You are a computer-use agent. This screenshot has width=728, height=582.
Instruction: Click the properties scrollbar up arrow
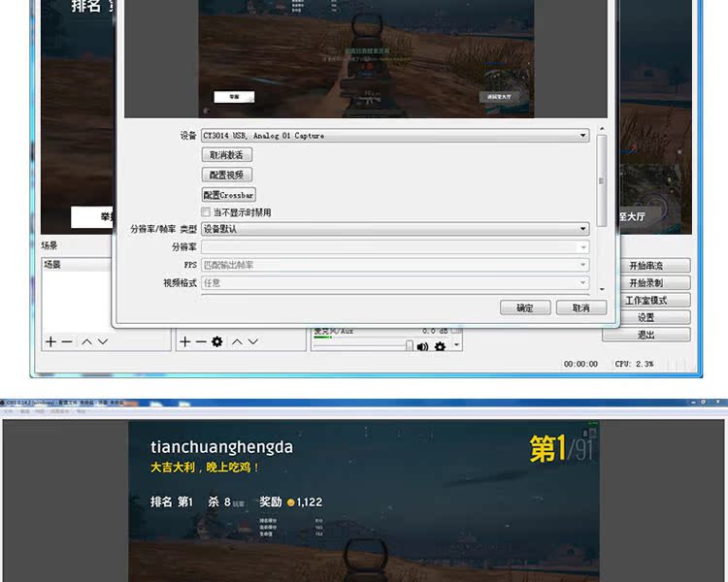point(602,129)
